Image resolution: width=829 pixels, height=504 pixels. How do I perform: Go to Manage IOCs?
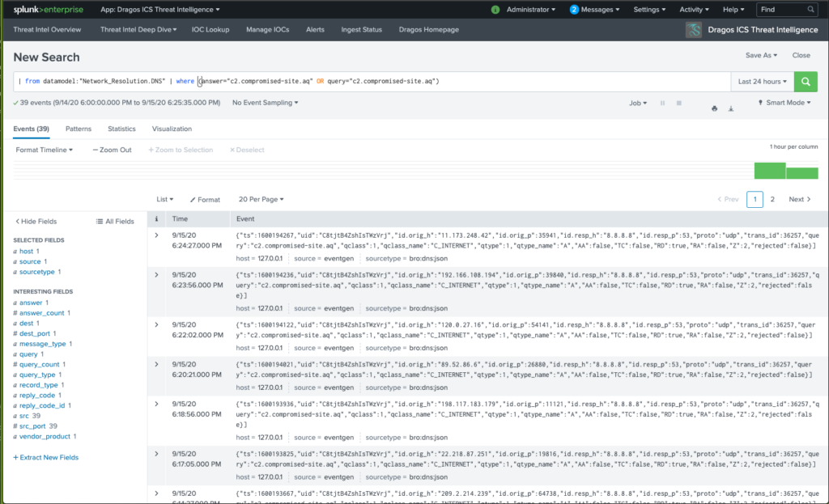[x=267, y=30]
